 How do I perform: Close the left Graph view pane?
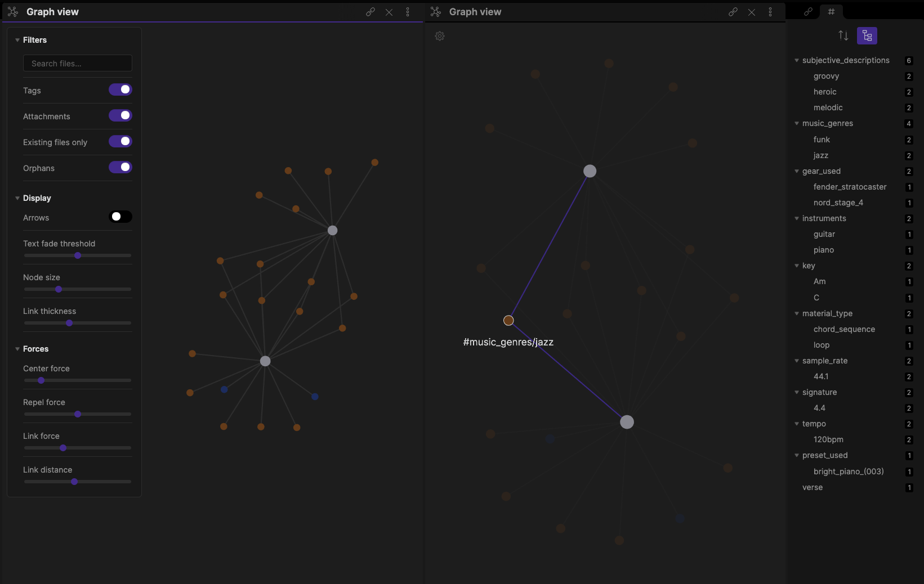389,12
